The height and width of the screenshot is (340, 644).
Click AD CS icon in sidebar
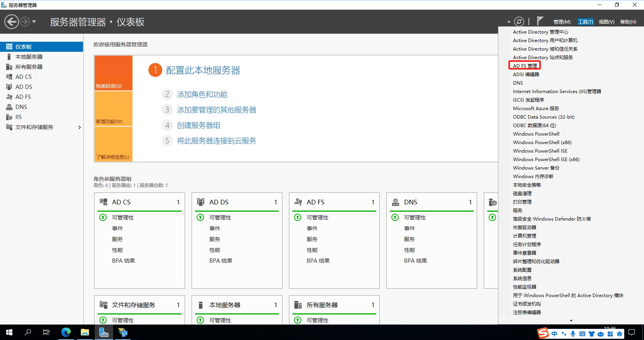click(9, 77)
